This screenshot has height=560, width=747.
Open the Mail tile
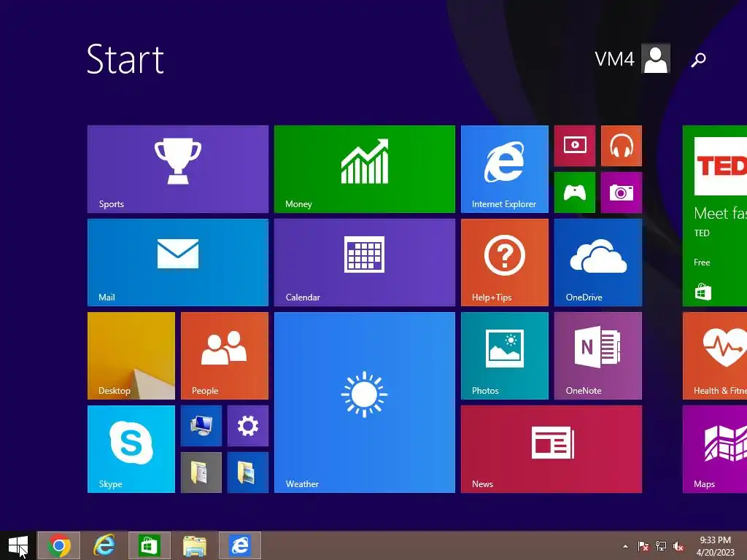(178, 262)
